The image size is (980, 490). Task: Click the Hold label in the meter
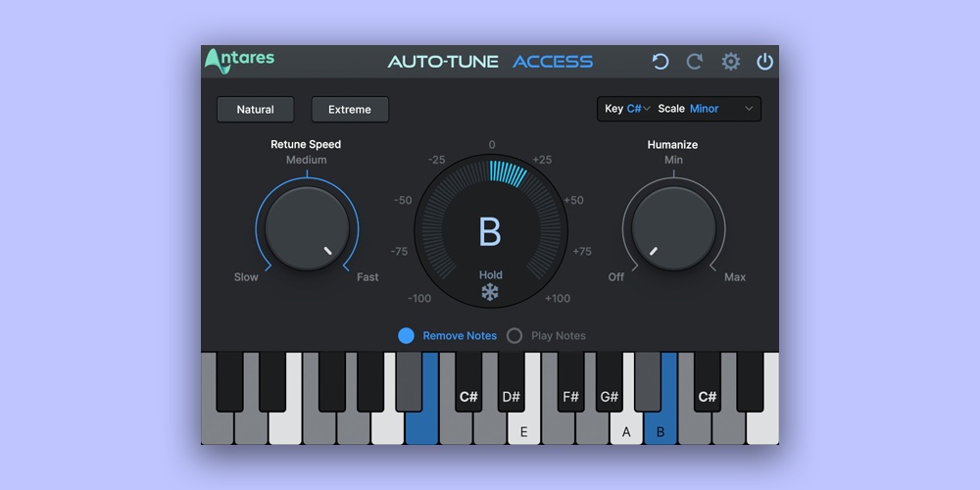pyautogui.click(x=491, y=275)
